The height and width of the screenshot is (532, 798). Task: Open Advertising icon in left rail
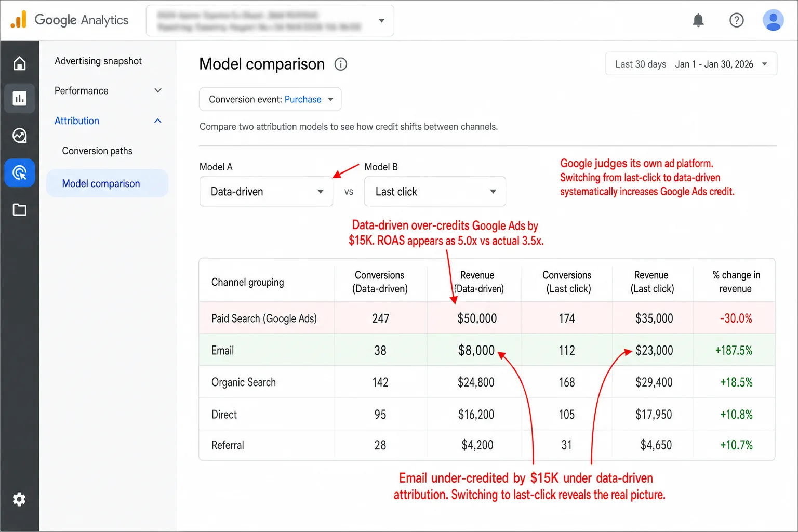pyautogui.click(x=20, y=172)
